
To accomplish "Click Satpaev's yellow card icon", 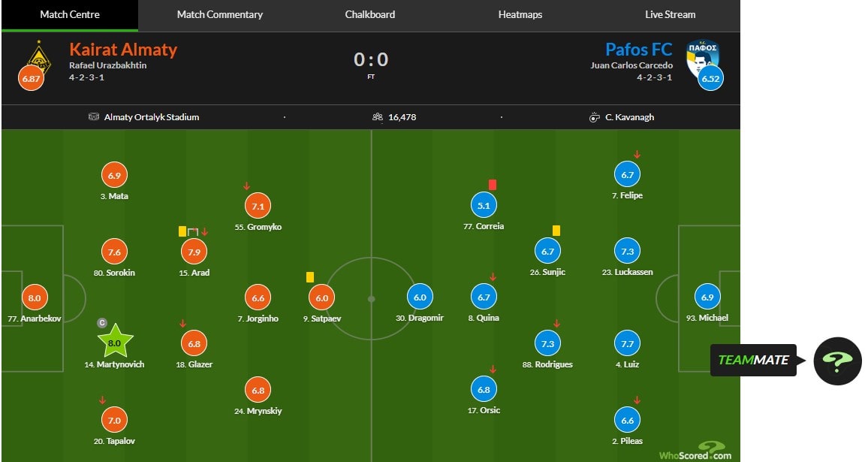I will (x=310, y=277).
